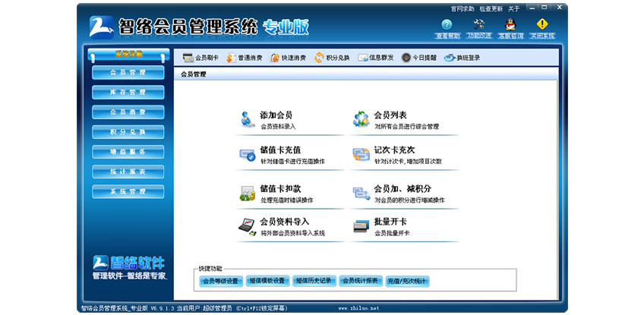
Task: Open 短信模板设置 shortcut
Action: tap(268, 282)
